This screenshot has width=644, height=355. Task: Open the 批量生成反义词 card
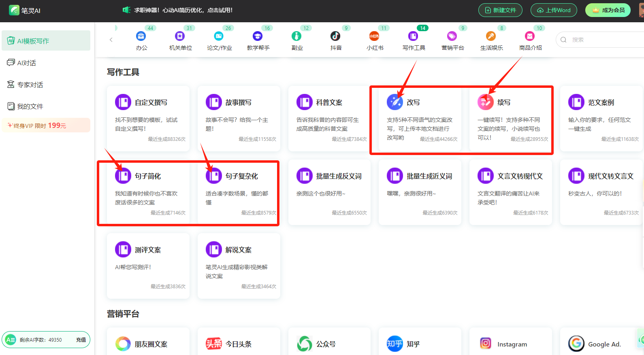(330, 193)
